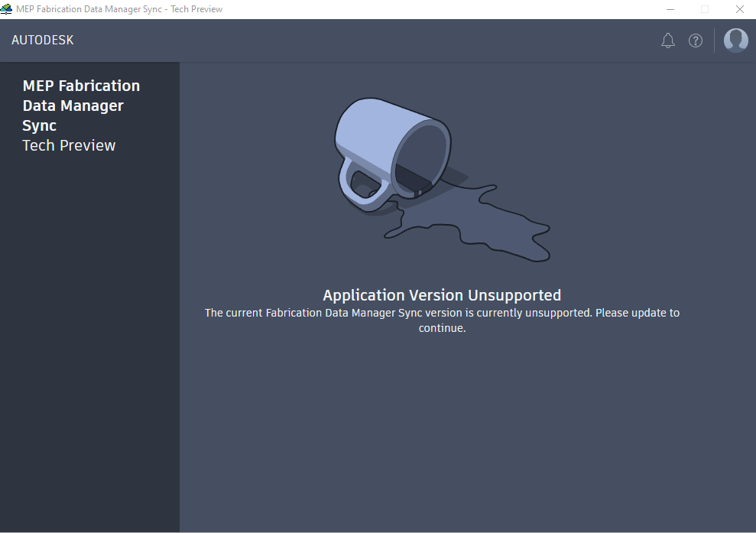Click the AUTODESK logo text
Viewport: 756px width, 533px height.
tap(43, 40)
